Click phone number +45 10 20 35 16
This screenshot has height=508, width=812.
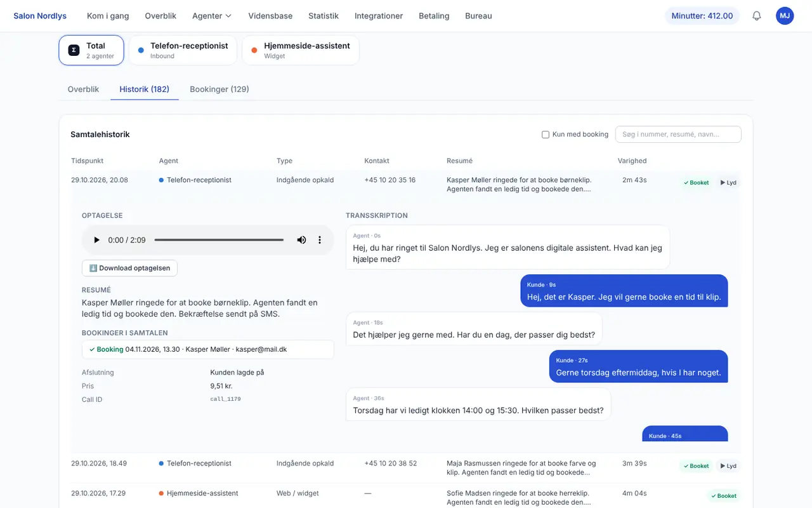pos(390,180)
